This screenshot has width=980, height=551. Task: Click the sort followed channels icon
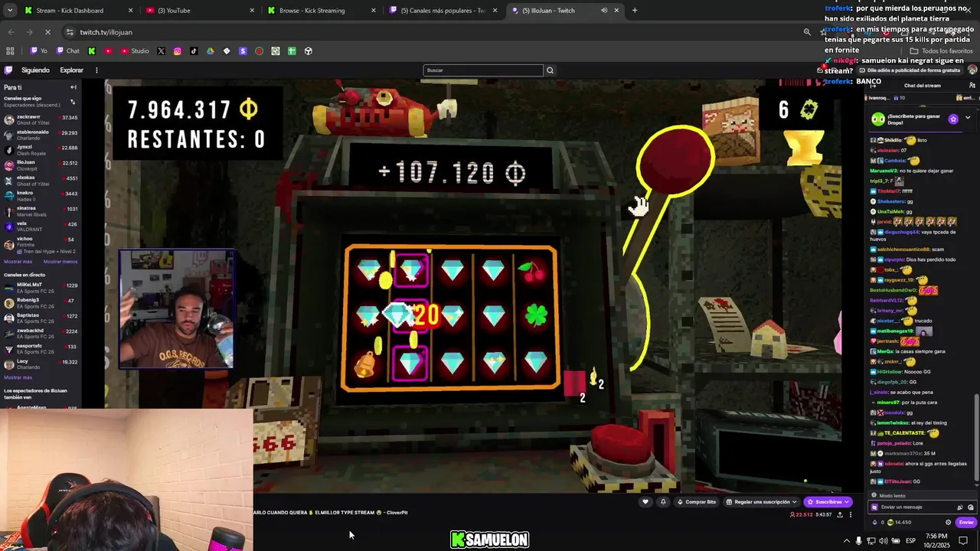point(73,101)
